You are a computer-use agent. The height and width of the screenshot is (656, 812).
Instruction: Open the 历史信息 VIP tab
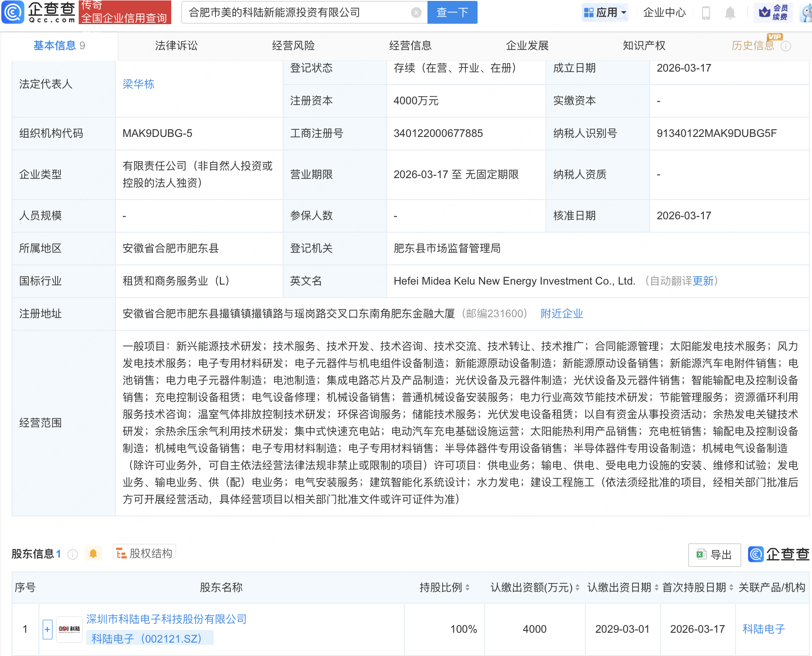(754, 46)
